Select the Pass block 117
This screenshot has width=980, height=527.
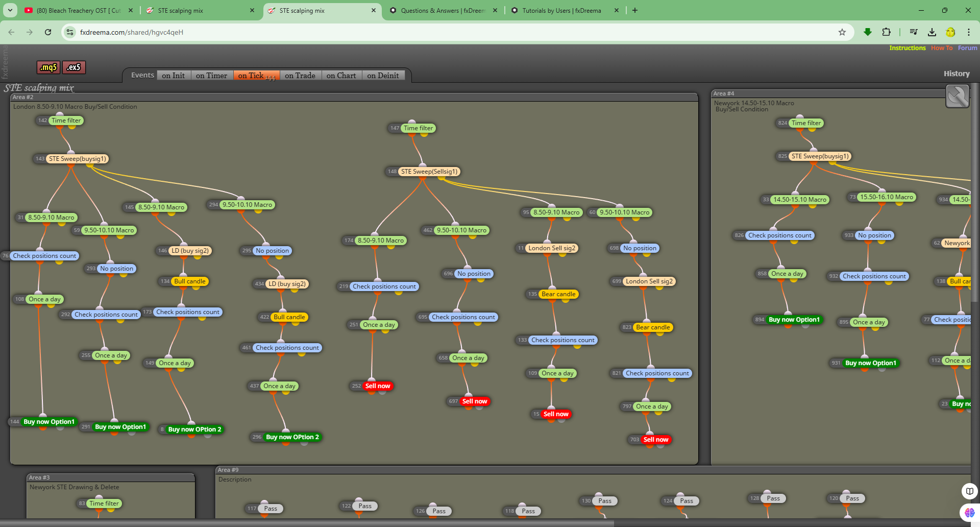coord(271,509)
